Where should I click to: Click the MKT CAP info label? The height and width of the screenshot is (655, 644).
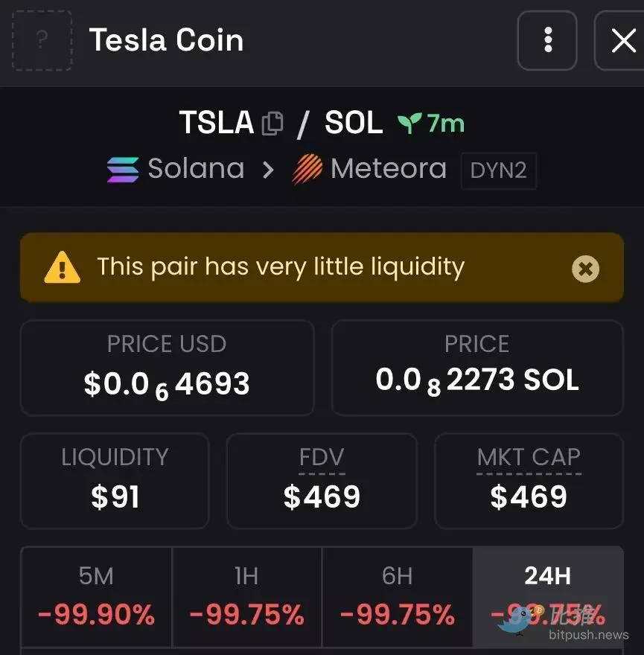[529, 458]
